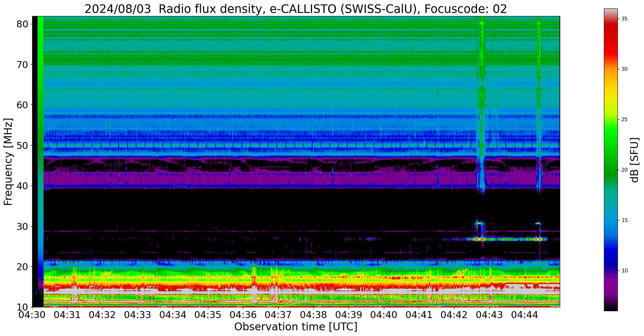Click the 04:41 time tick label
Screen dimensions: 644x336
(419, 315)
